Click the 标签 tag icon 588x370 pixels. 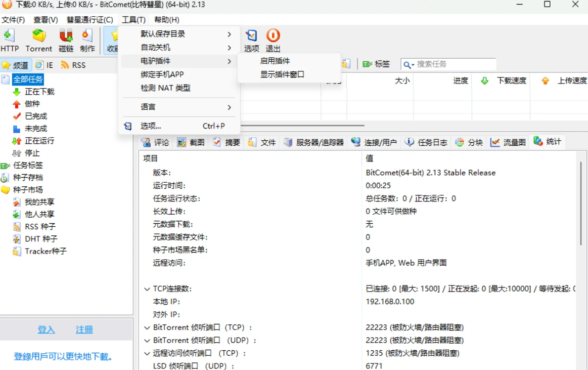point(376,64)
